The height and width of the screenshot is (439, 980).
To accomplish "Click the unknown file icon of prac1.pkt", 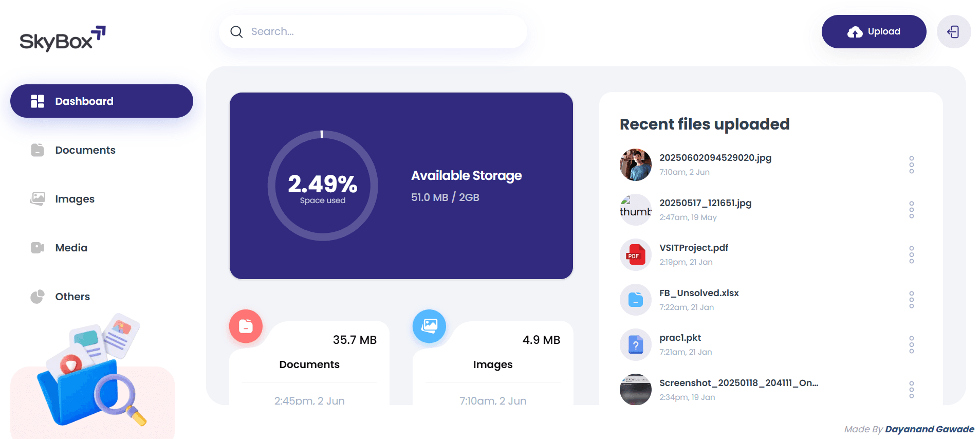I will click(x=636, y=345).
